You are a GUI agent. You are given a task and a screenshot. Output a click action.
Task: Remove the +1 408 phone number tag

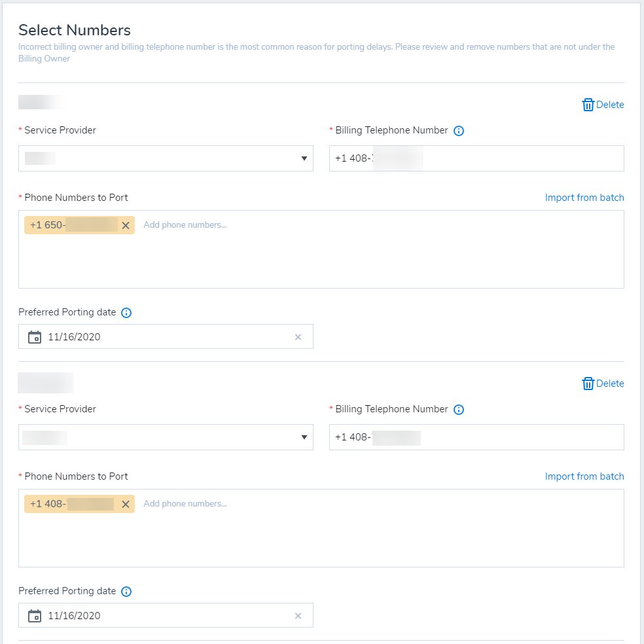pyautogui.click(x=126, y=504)
